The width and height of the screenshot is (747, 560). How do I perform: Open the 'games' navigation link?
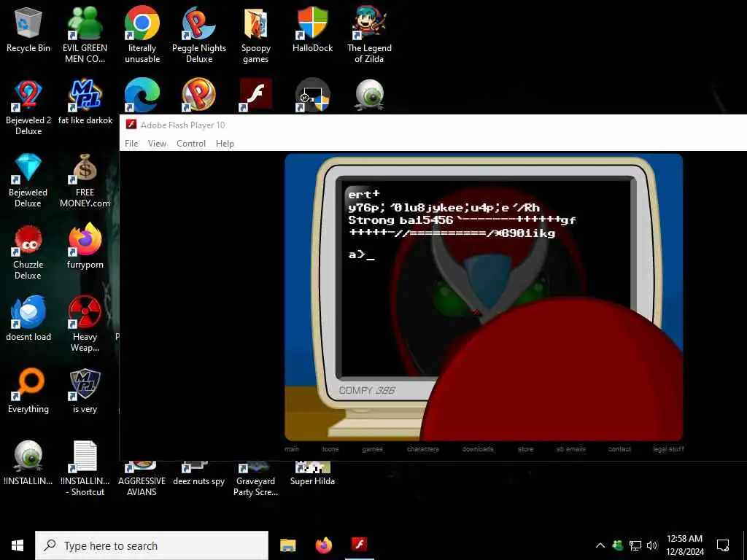[x=372, y=449]
